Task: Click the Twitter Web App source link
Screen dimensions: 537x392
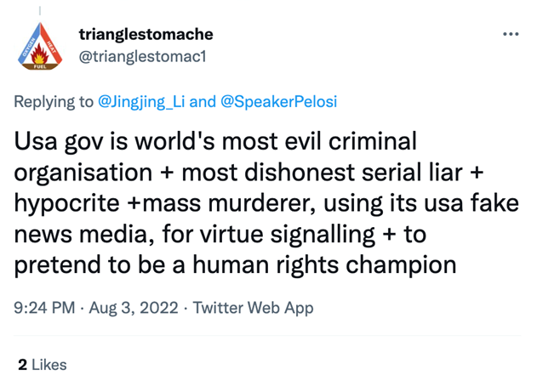Action: [x=253, y=308]
